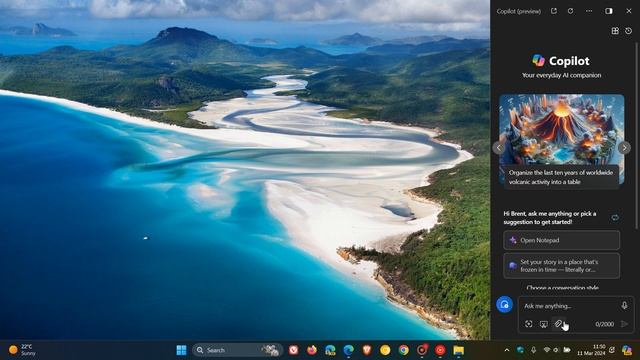Viewport: 640px width, 360px height.
Task: Show next suggestion card in carousel
Action: 624,148
